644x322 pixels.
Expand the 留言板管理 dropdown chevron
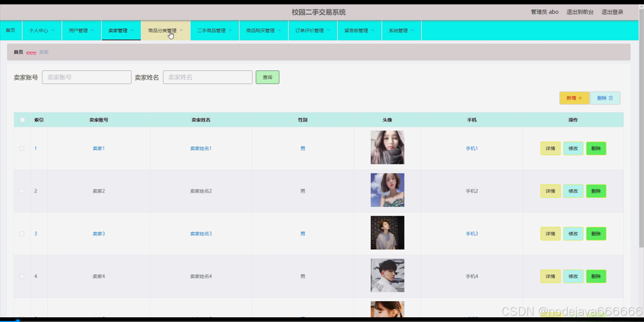373,30
